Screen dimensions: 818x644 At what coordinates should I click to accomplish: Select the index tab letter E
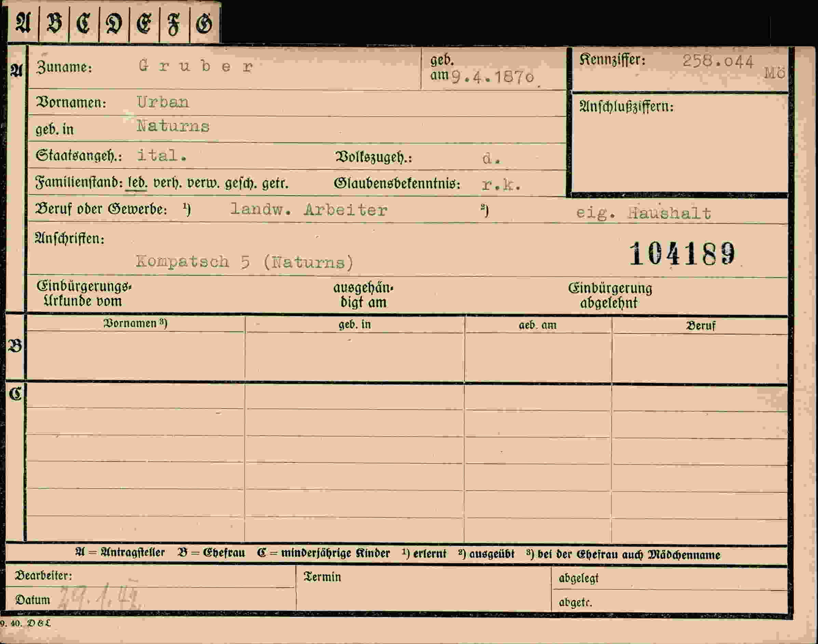[144, 24]
